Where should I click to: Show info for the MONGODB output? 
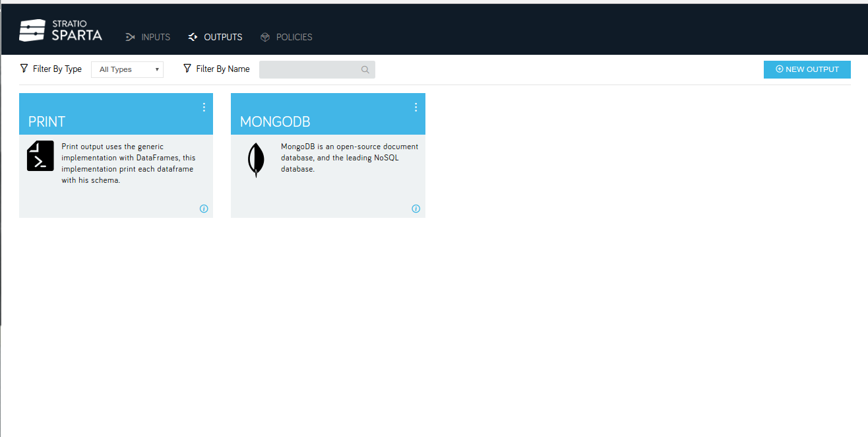(x=416, y=209)
